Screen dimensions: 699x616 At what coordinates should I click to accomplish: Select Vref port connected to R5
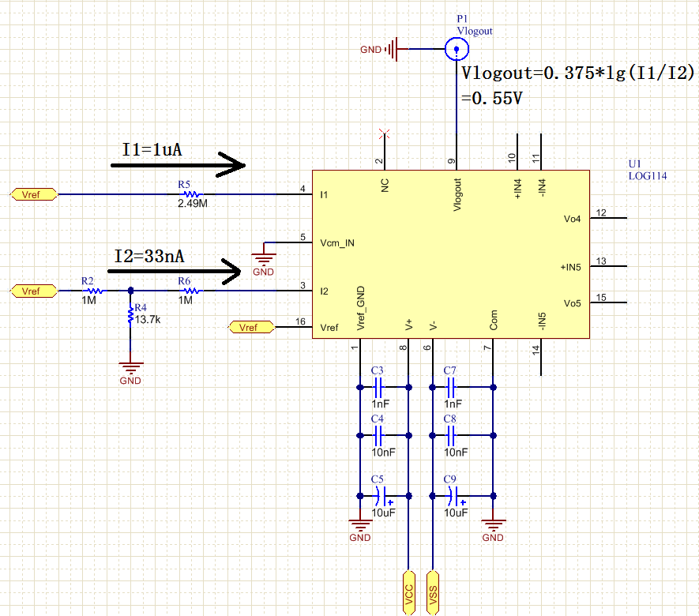tap(34, 194)
